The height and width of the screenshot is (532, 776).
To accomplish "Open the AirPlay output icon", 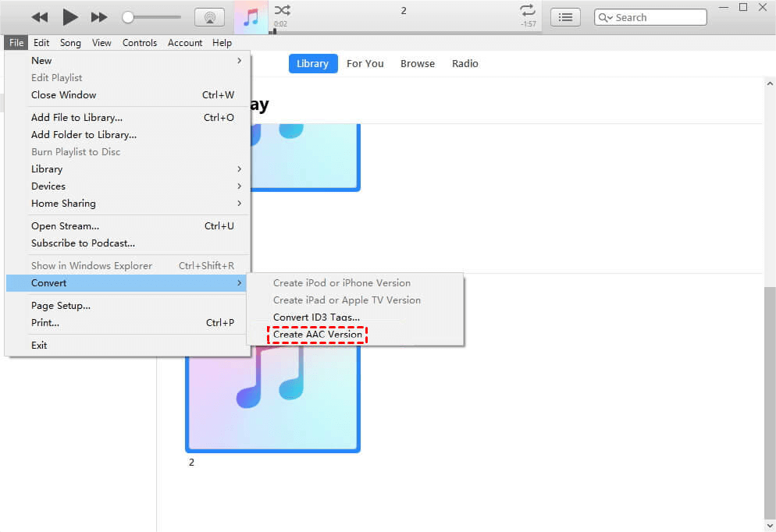I will tap(208, 17).
